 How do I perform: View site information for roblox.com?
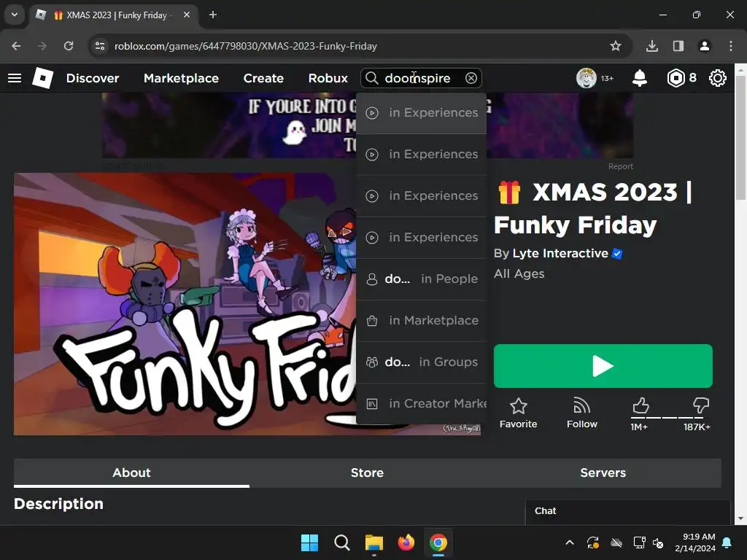tap(100, 46)
